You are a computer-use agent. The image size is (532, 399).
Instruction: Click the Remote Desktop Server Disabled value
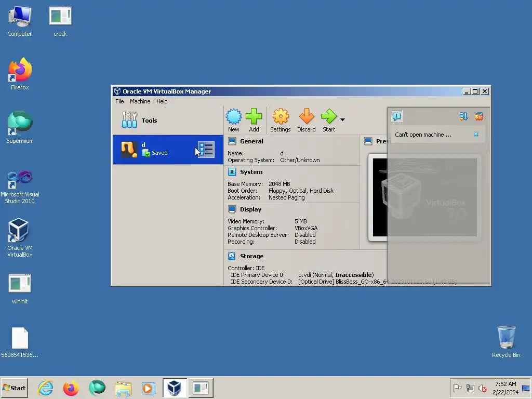pyautogui.click(x=305, y=235)
